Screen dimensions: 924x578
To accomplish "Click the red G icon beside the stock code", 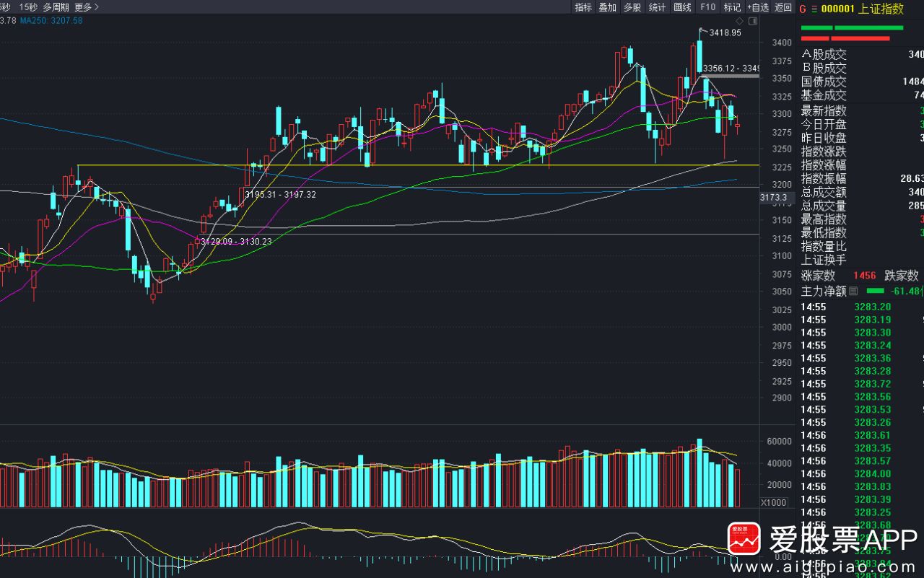I will (x=803, y=9).
